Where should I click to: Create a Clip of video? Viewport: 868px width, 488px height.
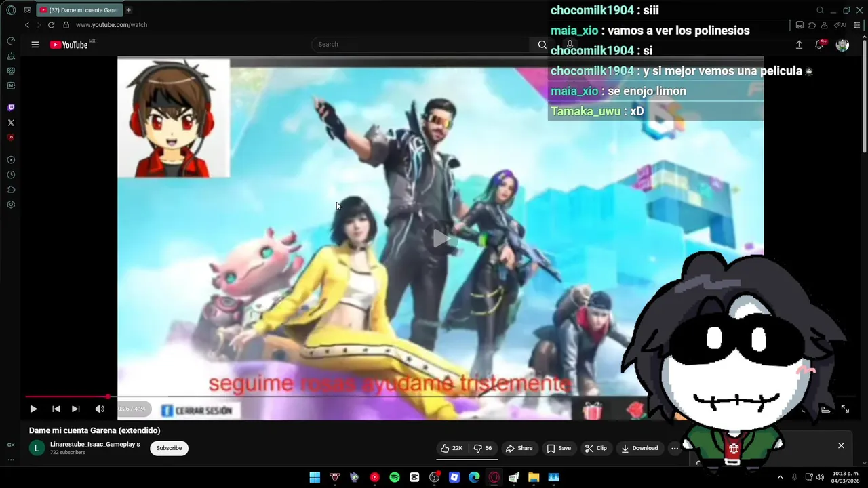pyautogui.click(x=596, y=448)
